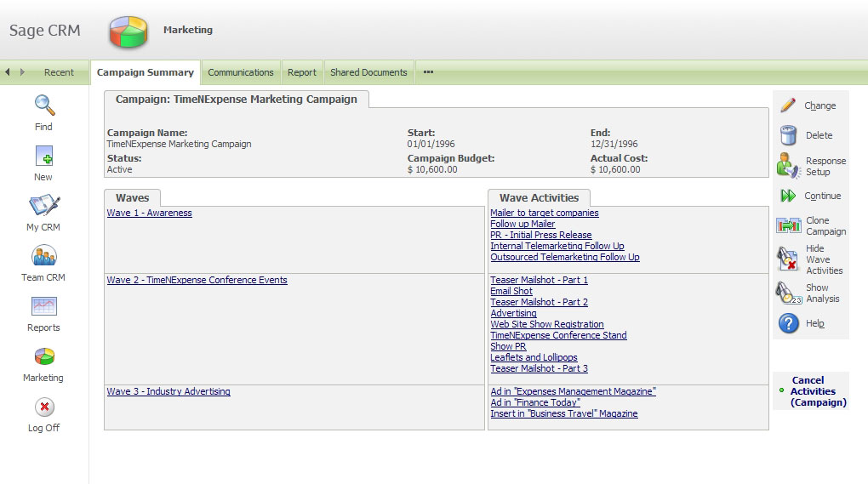Open Teaser Mailshot - Part 1 link

540,280
